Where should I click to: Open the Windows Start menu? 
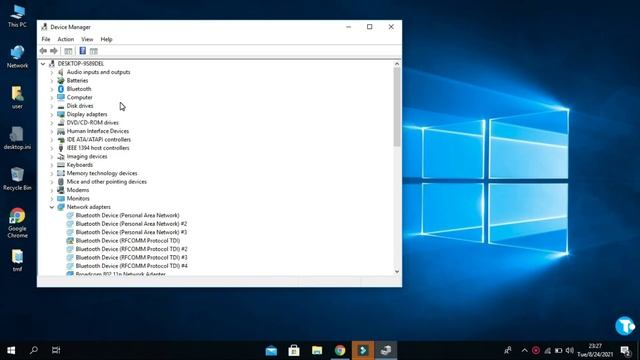(11, 350)
